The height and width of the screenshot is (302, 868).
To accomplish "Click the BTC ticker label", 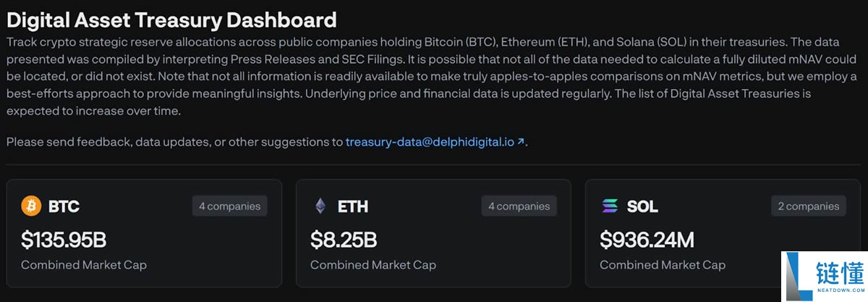I will pyautogui.click(x=64, y=207).
